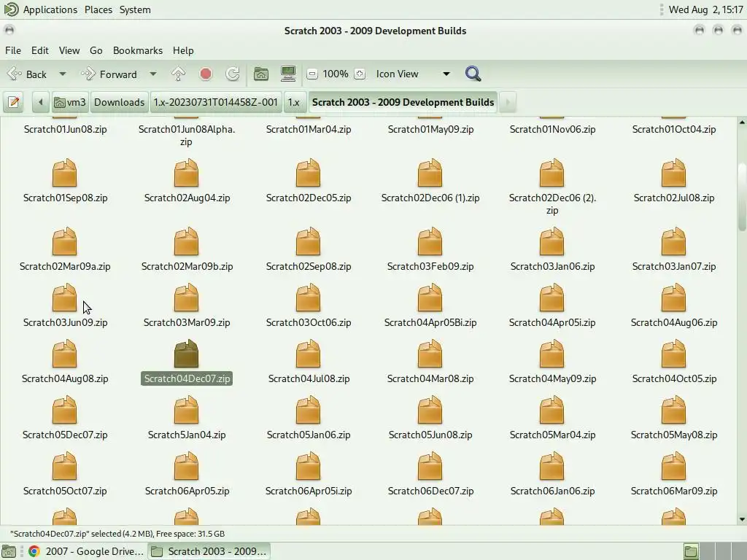Click the workspace switcher in bottom panel

click(x=713, y=551)
